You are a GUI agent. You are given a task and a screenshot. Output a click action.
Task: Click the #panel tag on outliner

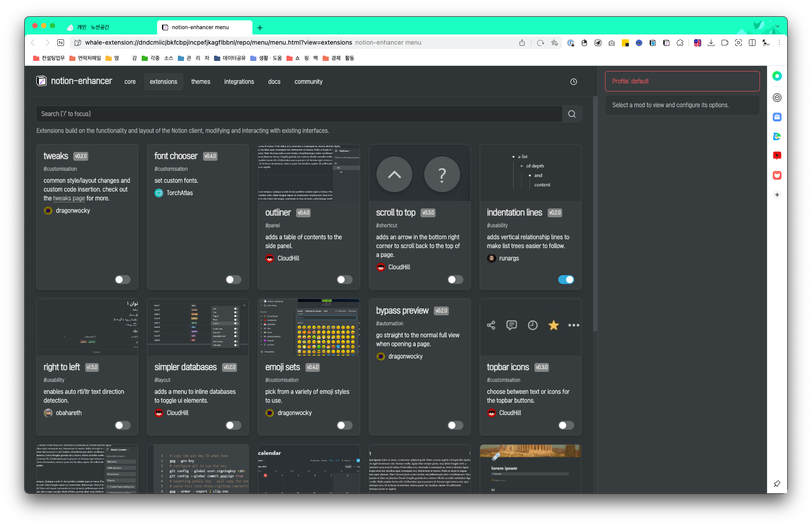pos(273,226)
